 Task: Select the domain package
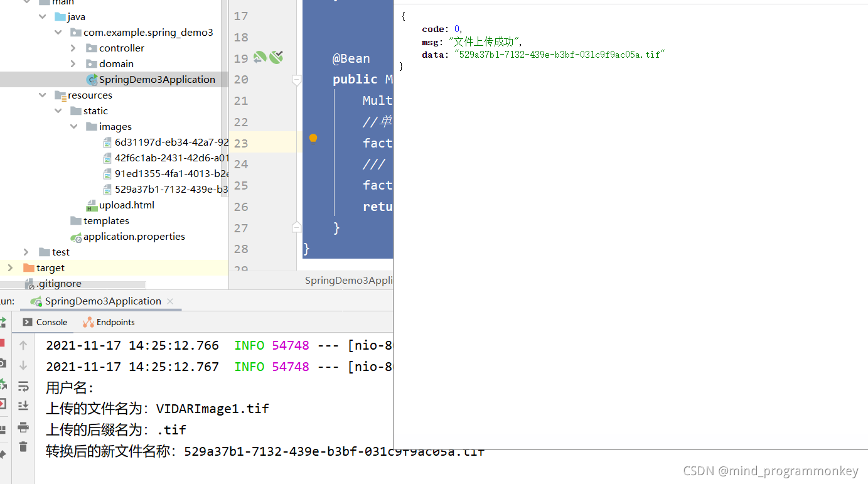(109, 63)
